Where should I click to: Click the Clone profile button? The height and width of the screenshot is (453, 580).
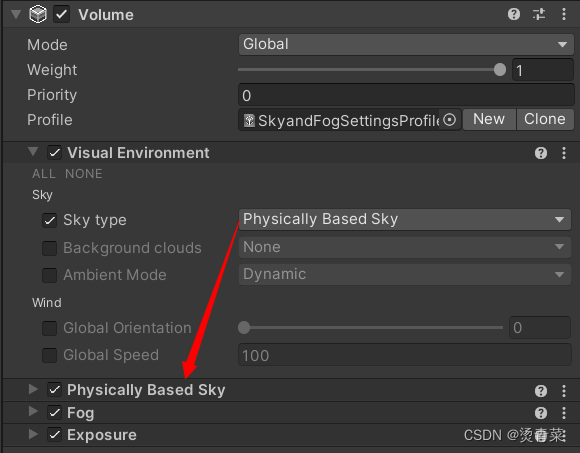tap(544, 119)
